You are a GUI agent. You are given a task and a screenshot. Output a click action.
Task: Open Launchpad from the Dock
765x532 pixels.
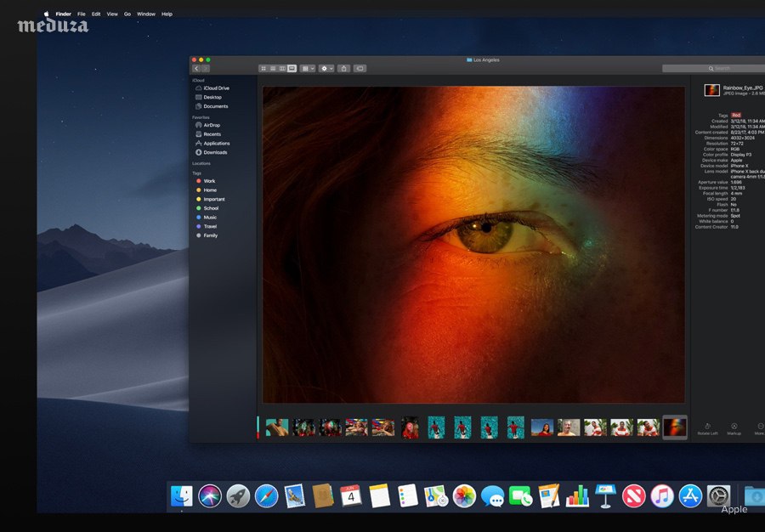[x=238, y=497]
